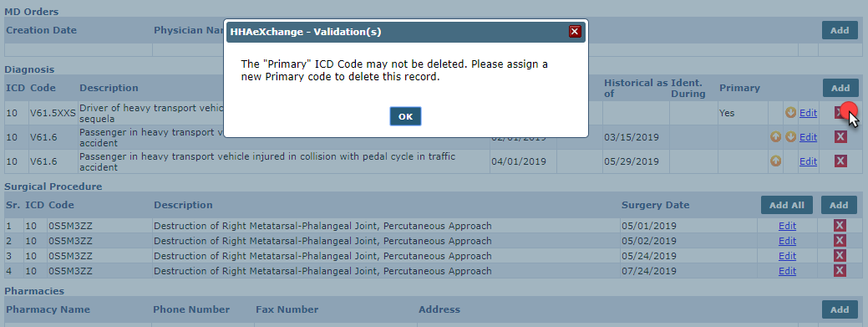Edit surgical procedure dated 07/24/2019
The image size is (868, 327).
[x=787, y=271]
